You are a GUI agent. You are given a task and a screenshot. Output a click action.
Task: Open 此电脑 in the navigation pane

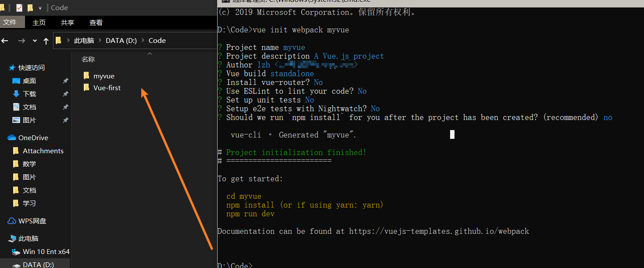[x=28, y=238]
